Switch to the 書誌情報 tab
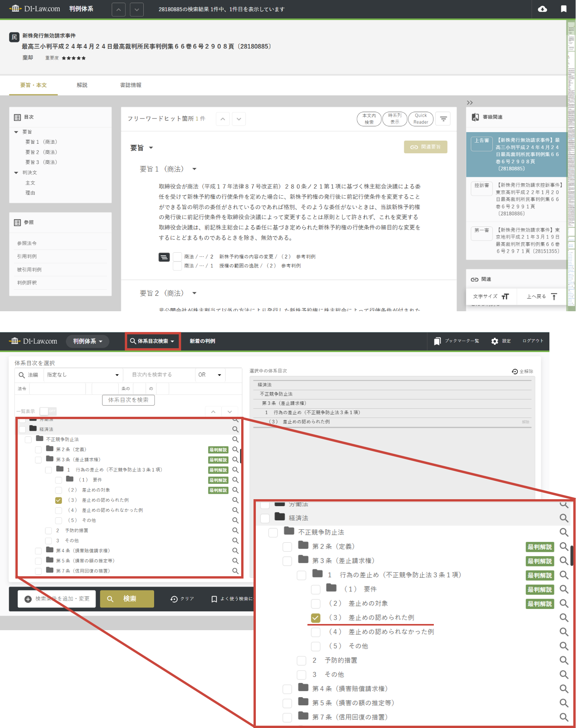 tap(131, 85)
